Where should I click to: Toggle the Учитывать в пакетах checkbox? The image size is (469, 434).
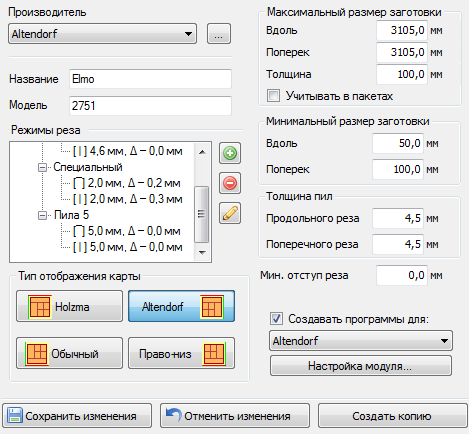[x=273, y=96]
